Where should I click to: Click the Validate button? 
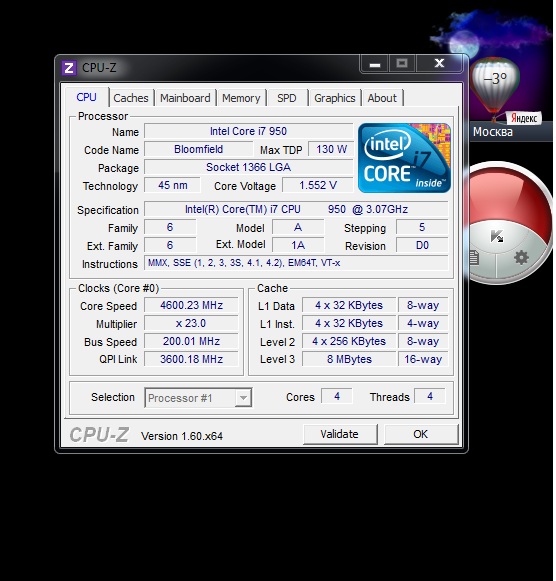coord(340,434)
